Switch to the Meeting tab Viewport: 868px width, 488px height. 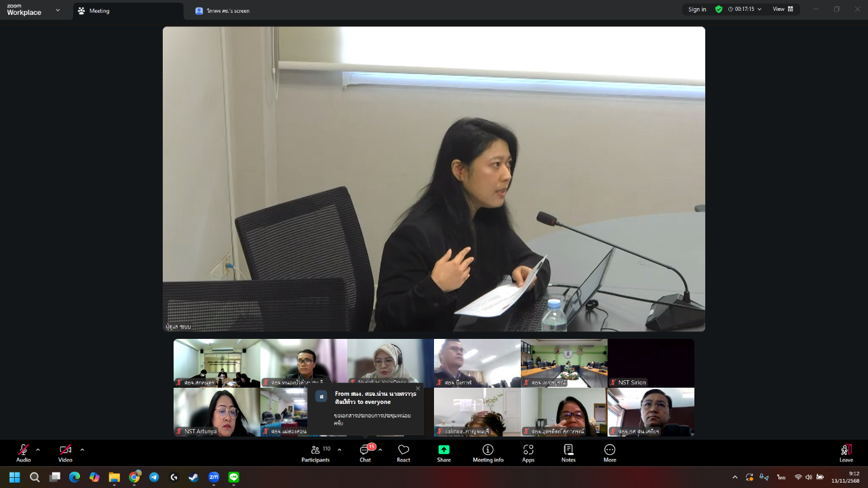[127, 11]
